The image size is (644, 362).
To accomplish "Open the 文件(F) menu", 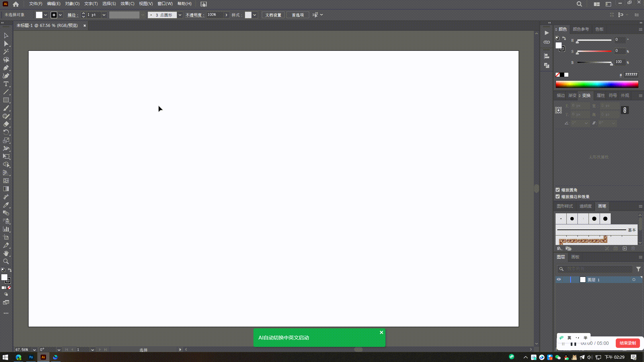I will pos(36,4).
